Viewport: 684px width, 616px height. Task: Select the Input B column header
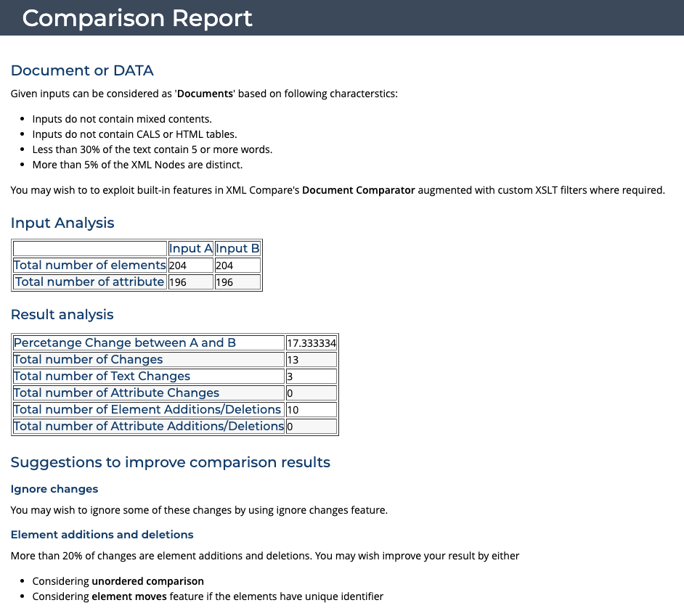pos(237,248)
